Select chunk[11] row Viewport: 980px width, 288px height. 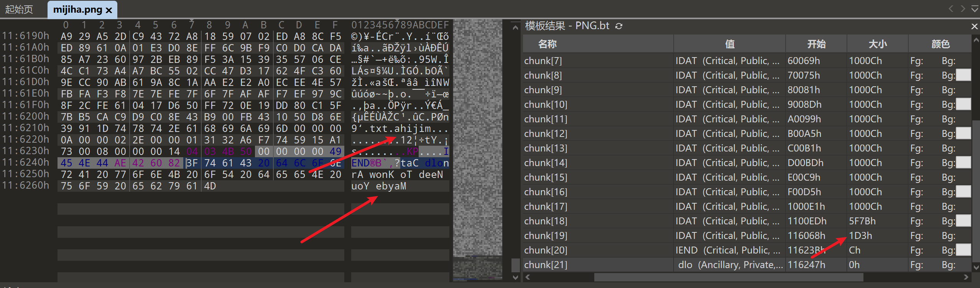click(747, 119)
